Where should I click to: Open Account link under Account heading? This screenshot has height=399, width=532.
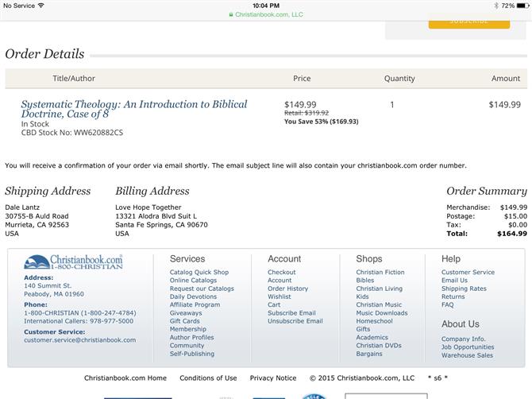click(279, 280)
